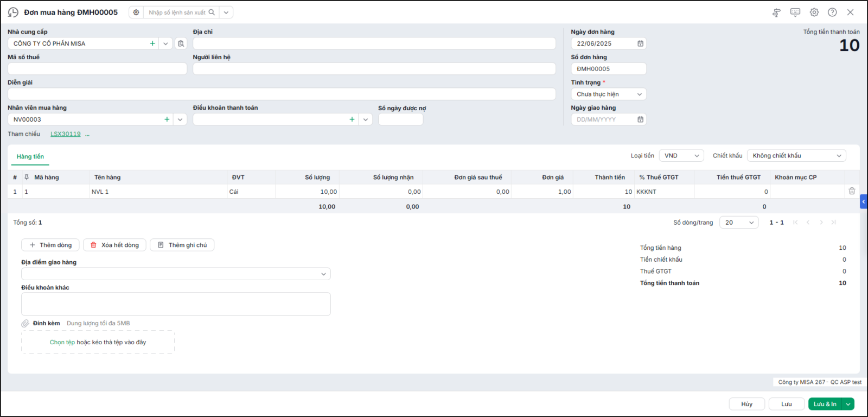Click the magnifier icon in production order search
Viewport: 868px width, 417px height.
212,12
